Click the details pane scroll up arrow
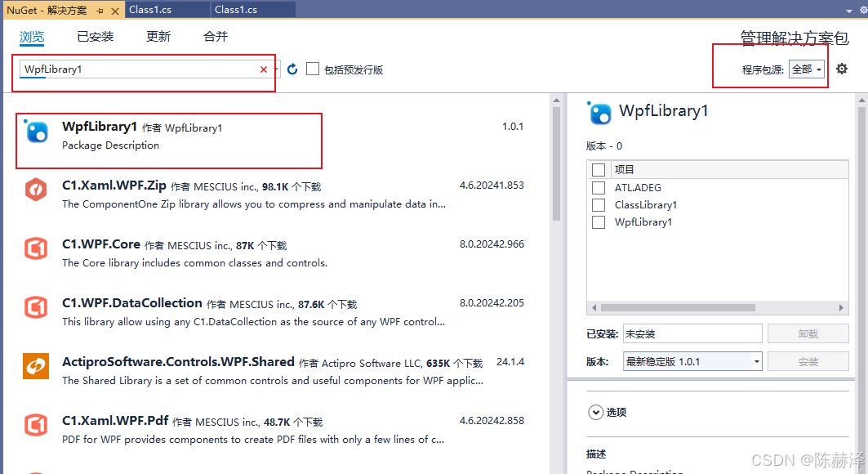 point(861,101)
